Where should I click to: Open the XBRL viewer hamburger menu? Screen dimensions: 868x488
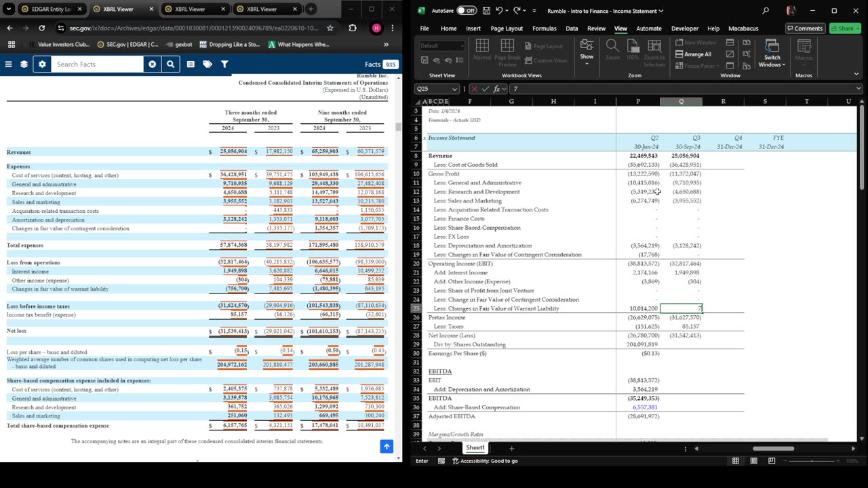click(8, 64)
